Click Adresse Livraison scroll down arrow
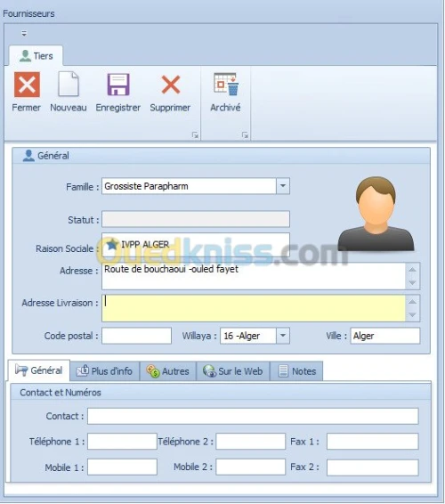The image size is (445, 504). coord(413,314)
